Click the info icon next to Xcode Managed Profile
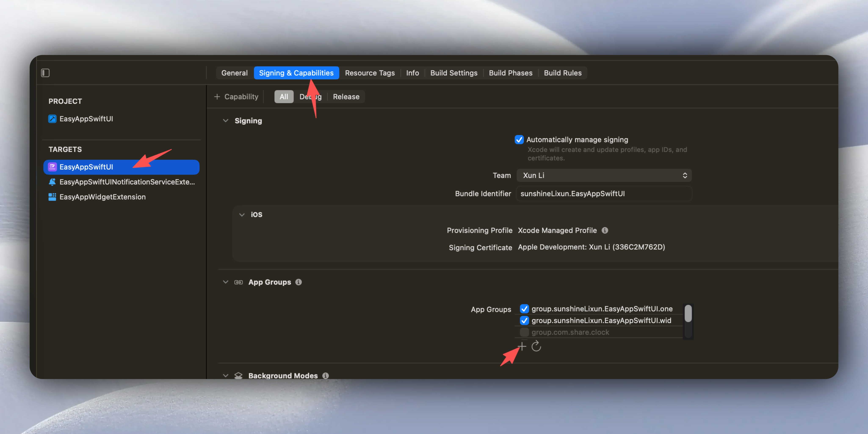 605,230
